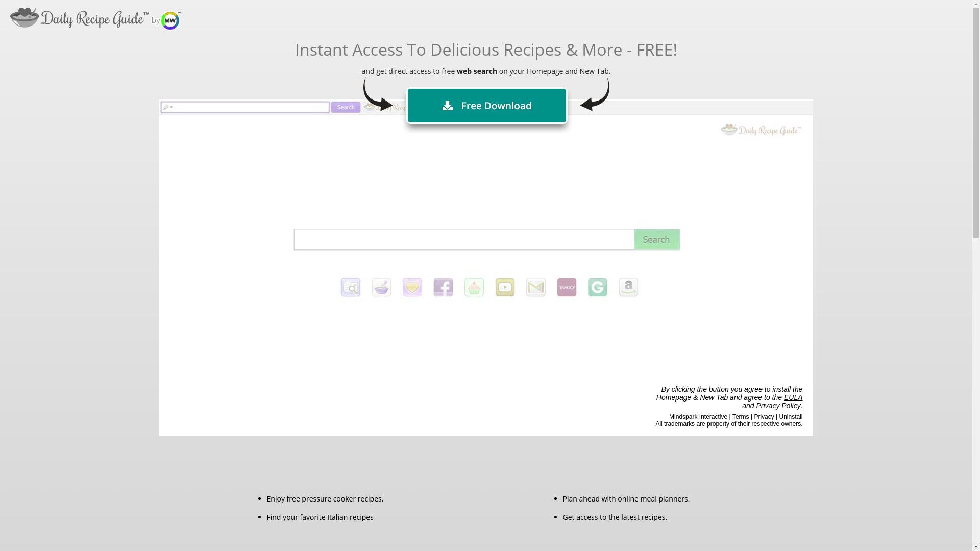
Task: Open the Privacy footer link
Action: (x=764, y=417)
